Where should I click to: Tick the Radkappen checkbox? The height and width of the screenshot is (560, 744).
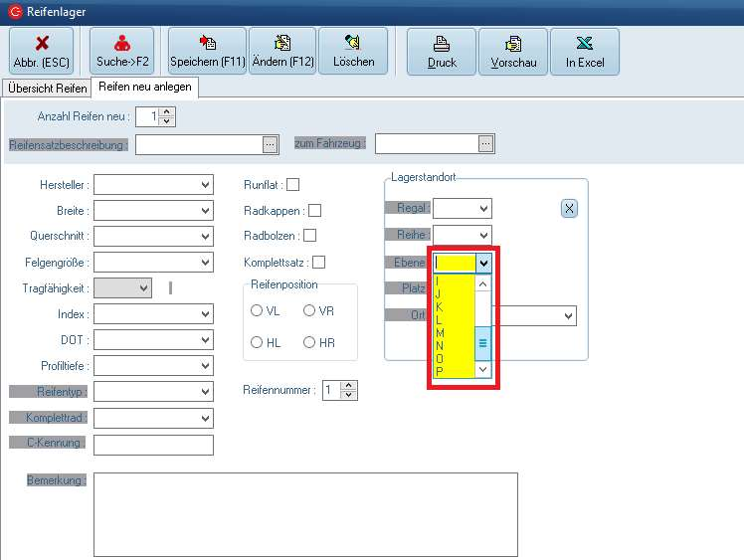(x=314, y=210)
